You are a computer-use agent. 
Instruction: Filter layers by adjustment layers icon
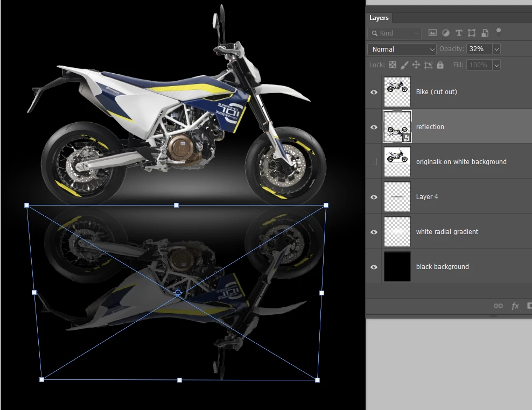click(445, 33)
